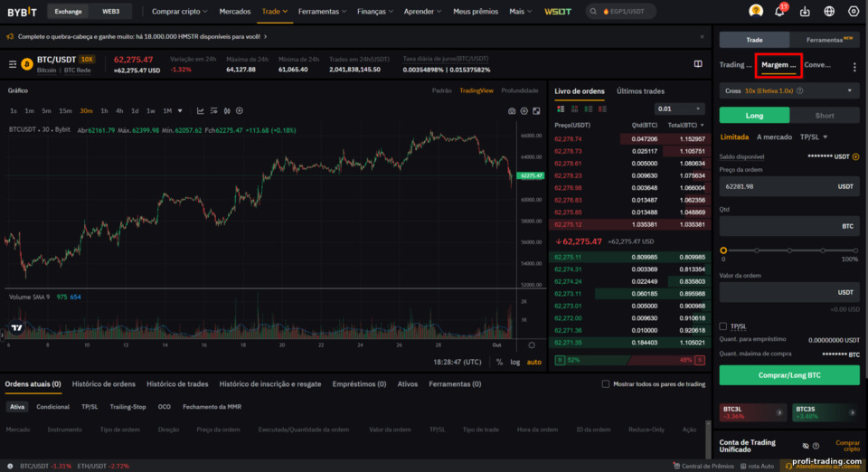Click the search magnifier icon
Image resolution: width=868 pixels, height=472 pixels.
(593, 11)
